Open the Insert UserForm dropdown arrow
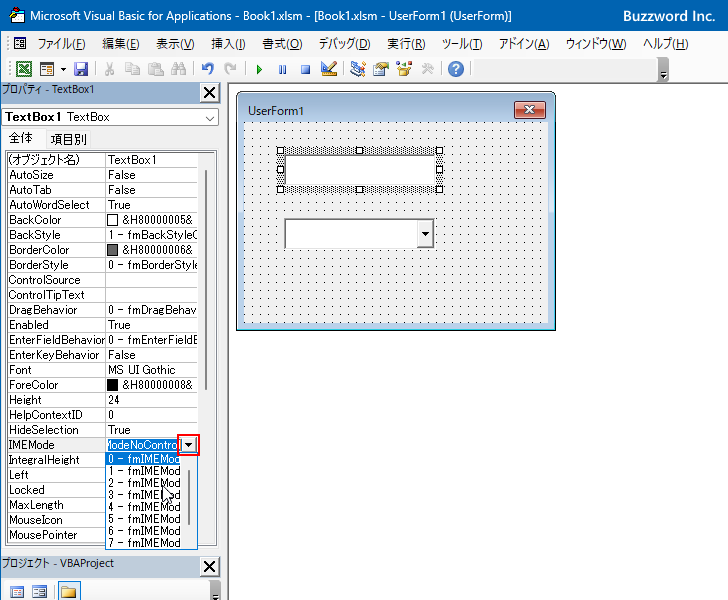The width and height of the screenshot is (728, 600). 64,70
